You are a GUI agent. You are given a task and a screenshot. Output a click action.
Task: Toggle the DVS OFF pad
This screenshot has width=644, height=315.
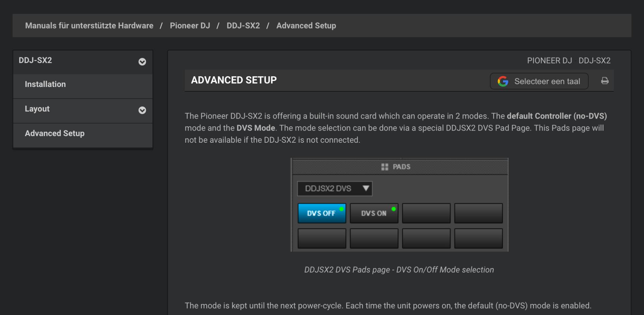click(x=322, y=213)
